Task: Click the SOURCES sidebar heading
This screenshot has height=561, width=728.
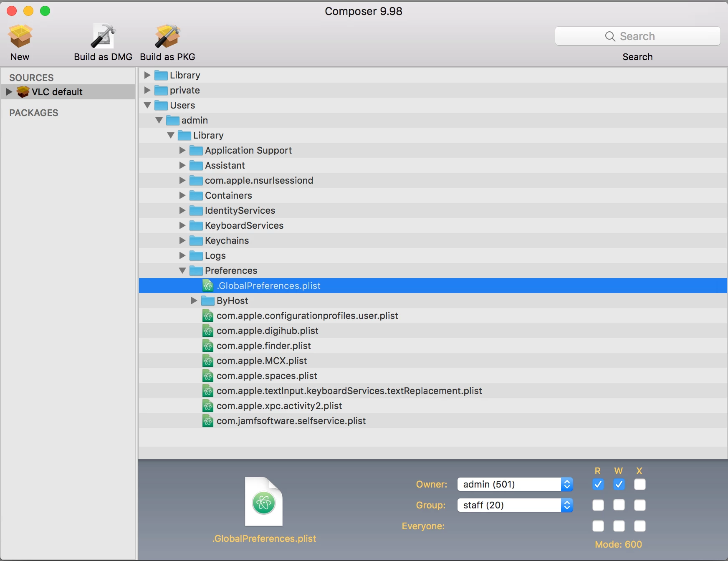Action: click(x=31, y=78)
